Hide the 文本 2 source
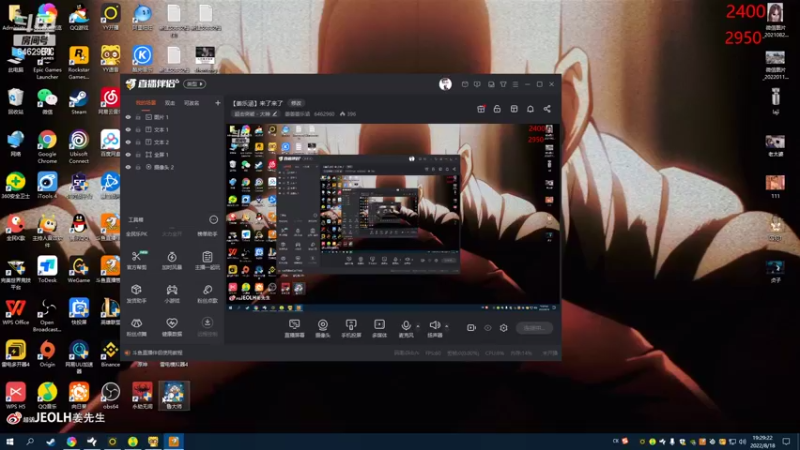Image resolution: width=800 pixels, height=450 pixels. 128,142
